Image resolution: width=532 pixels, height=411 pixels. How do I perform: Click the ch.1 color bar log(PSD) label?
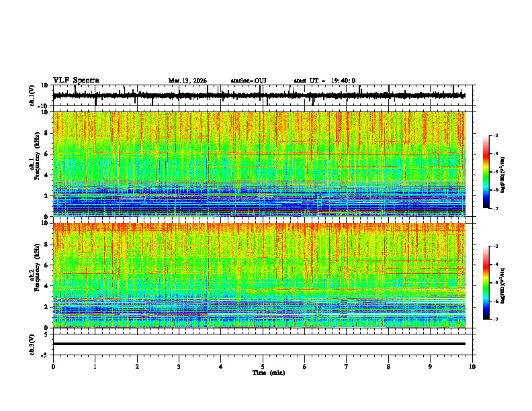[x=503, y=175]
